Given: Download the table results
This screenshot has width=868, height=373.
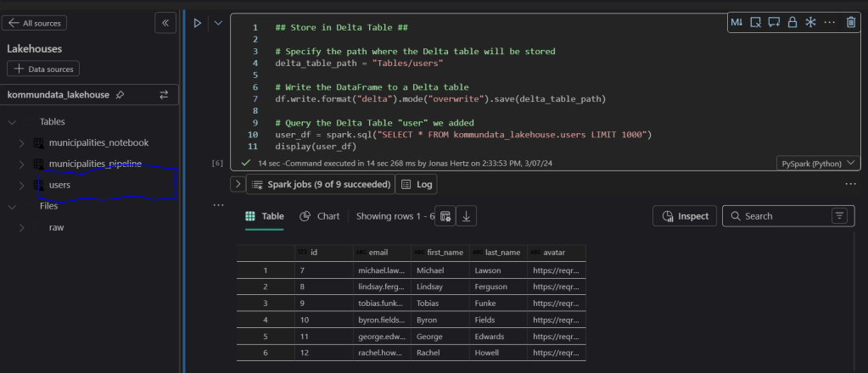Looking at the screenshot, I should point(466,216).
